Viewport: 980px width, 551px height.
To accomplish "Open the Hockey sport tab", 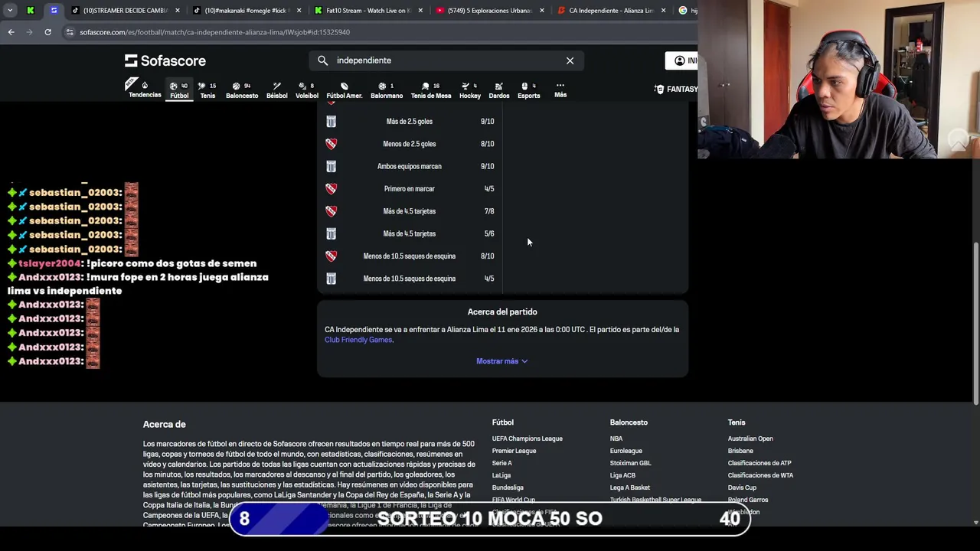I will 469,90.
